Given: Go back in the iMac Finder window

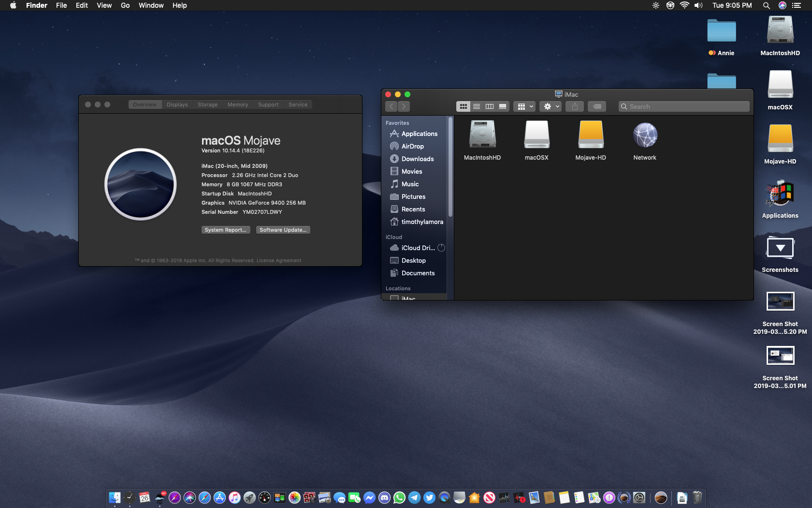Looking at the screenshot, I should [x=391, y=106].
